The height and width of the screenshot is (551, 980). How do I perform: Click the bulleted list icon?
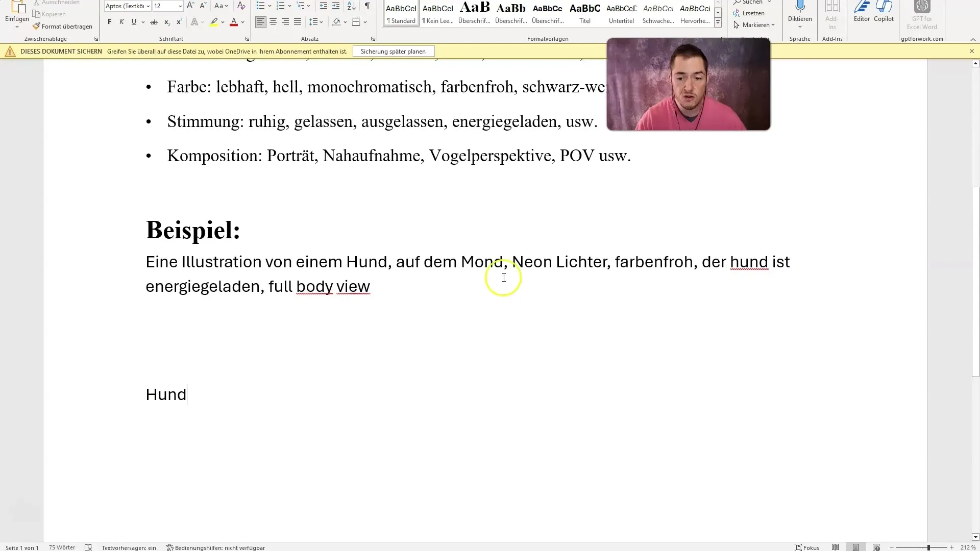click(260, 6)
